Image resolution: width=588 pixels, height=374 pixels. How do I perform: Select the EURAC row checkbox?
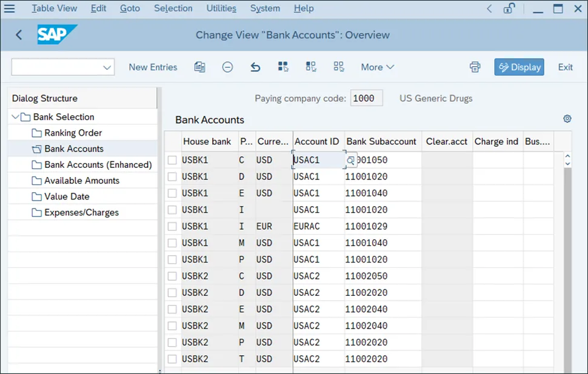click(x=172, y=227)
